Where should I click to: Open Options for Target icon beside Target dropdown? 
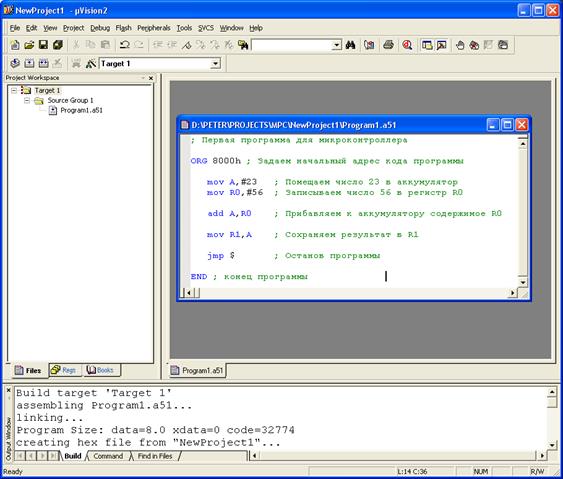click(90, 64)
